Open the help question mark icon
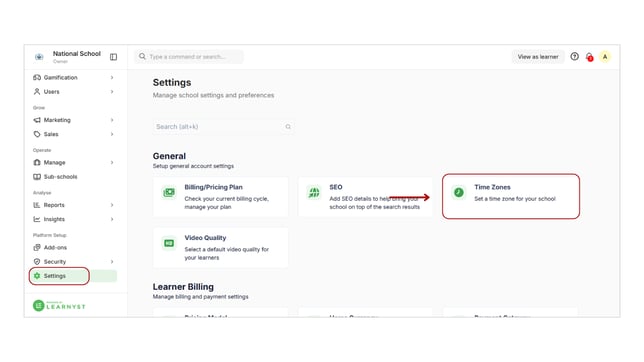This screenshot has height=362, width=644. coord(575,56)
